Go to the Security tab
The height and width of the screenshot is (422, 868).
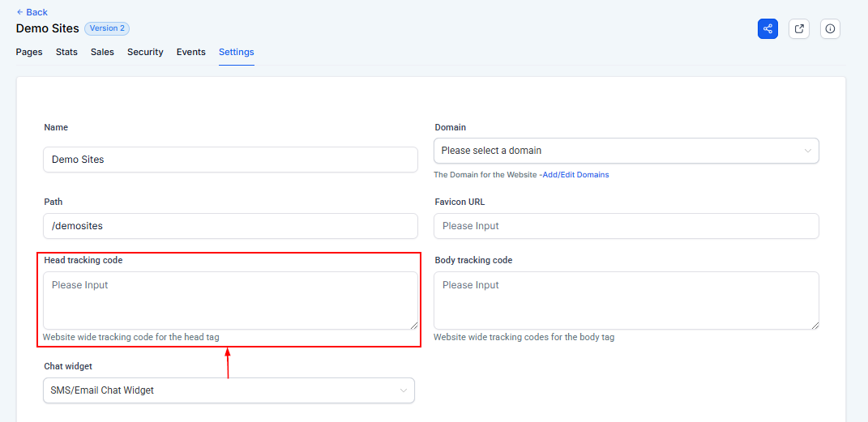145,52
